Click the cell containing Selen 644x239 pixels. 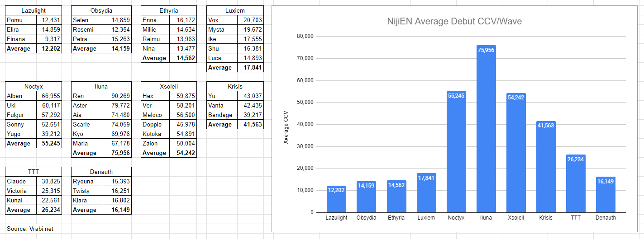pos(87,20)
